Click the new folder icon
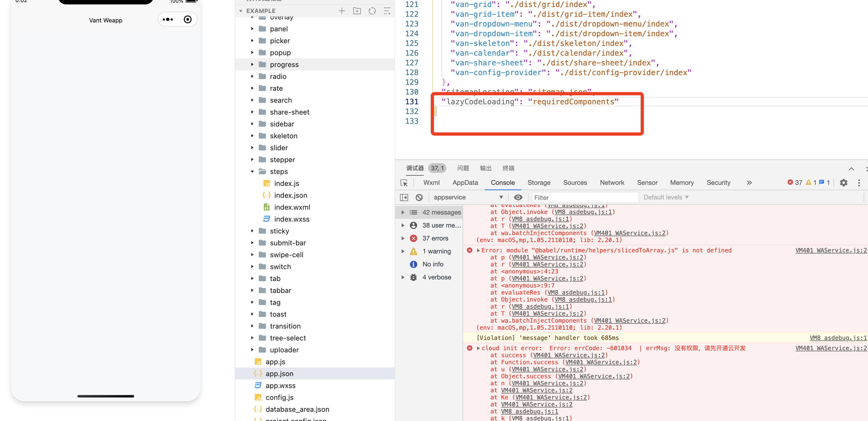This screenshot has width=868, height=421. click(x=357, y=11)
